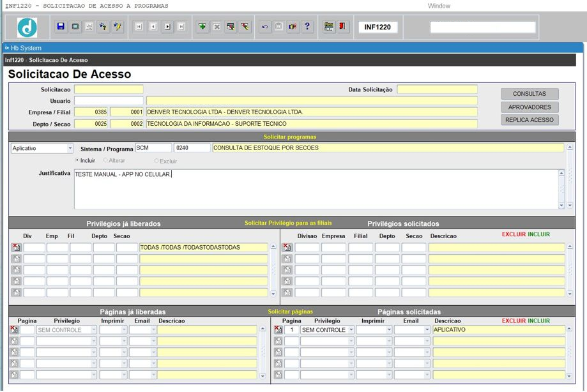Click the Enter Query icon with question mark
This screenshot has height=392, width=587.
coord(103,27)
